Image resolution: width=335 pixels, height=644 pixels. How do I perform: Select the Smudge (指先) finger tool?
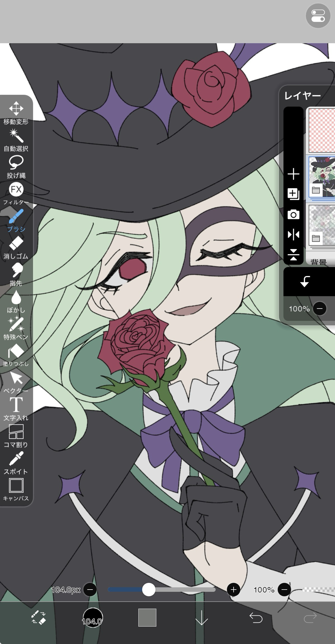(16, 274)
